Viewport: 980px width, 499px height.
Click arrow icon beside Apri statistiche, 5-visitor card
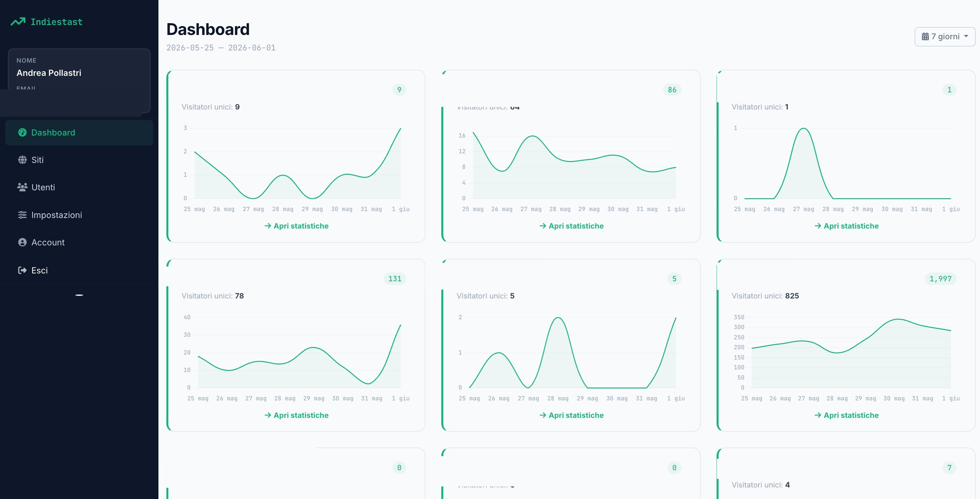[543, 415]
